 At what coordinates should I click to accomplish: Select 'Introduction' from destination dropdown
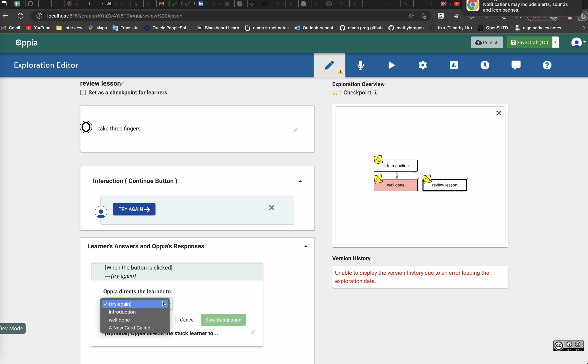coord(122,312)
